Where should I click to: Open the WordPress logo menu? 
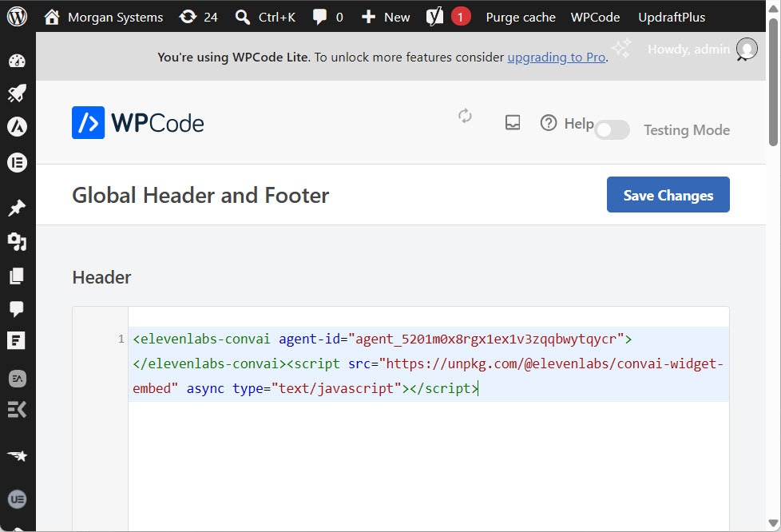tap(17, 17)
